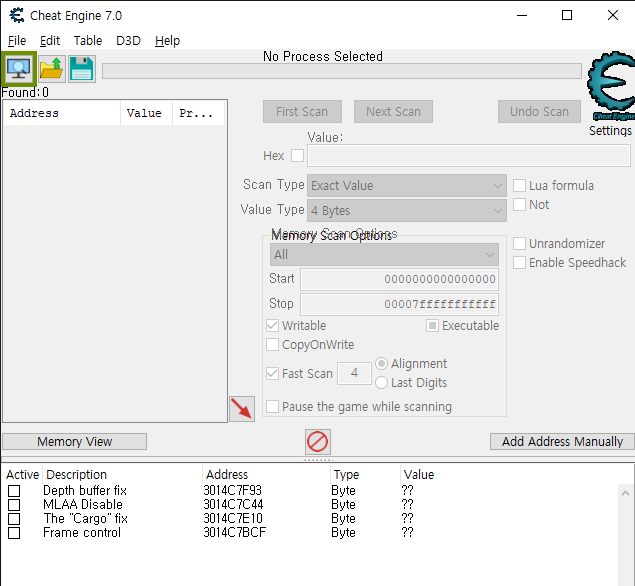Click the red clear address list icon
The image size is (635, 586).
[x=318, y=441]
